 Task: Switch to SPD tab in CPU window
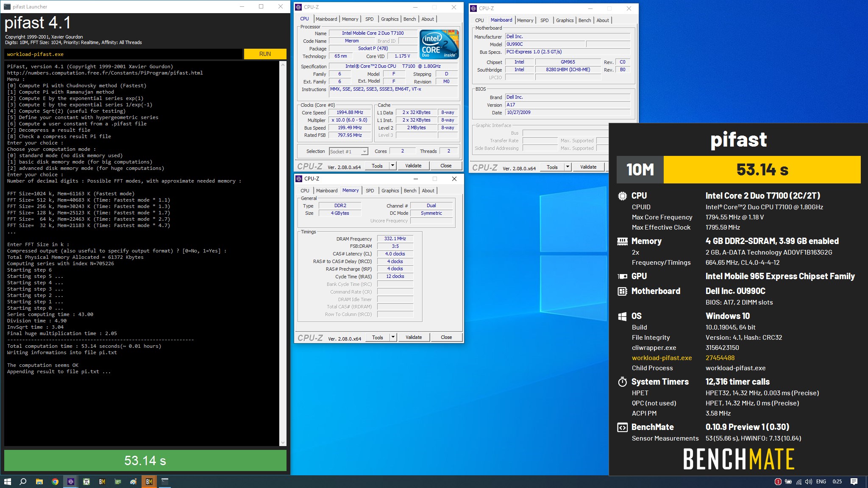[370, 19]
